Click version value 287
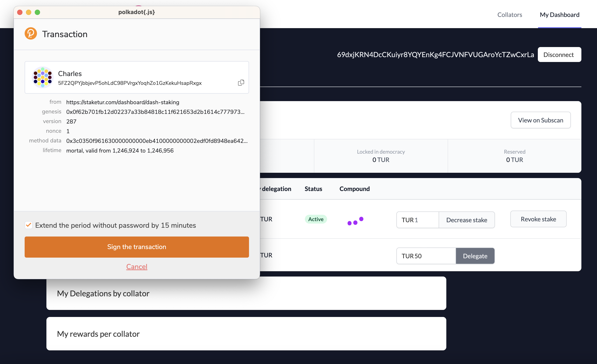The image size is (597, 364). (71, 121)
